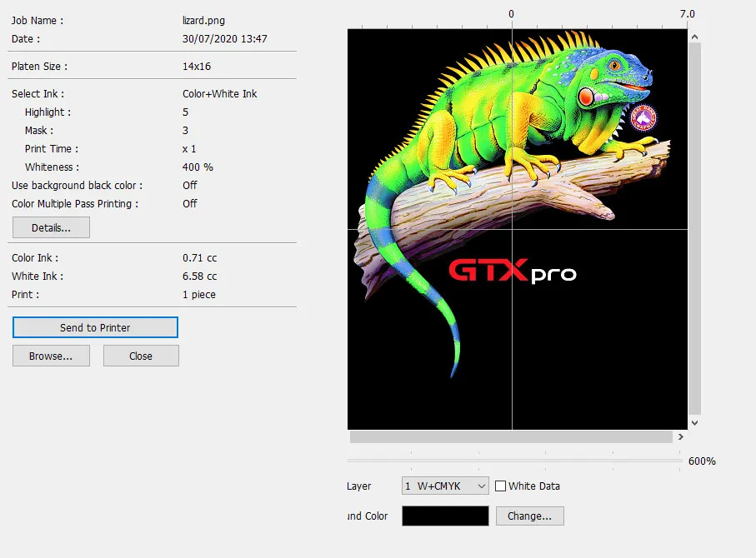The width and height of the screenshot is (756, 558).
Task: Close the print preview dialog
Action: click(141, 356)
